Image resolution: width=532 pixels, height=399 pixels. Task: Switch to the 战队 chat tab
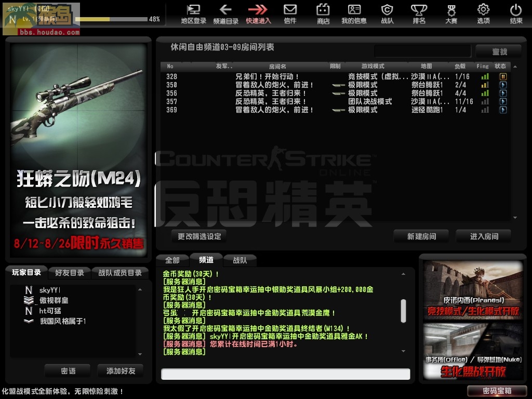240,260
